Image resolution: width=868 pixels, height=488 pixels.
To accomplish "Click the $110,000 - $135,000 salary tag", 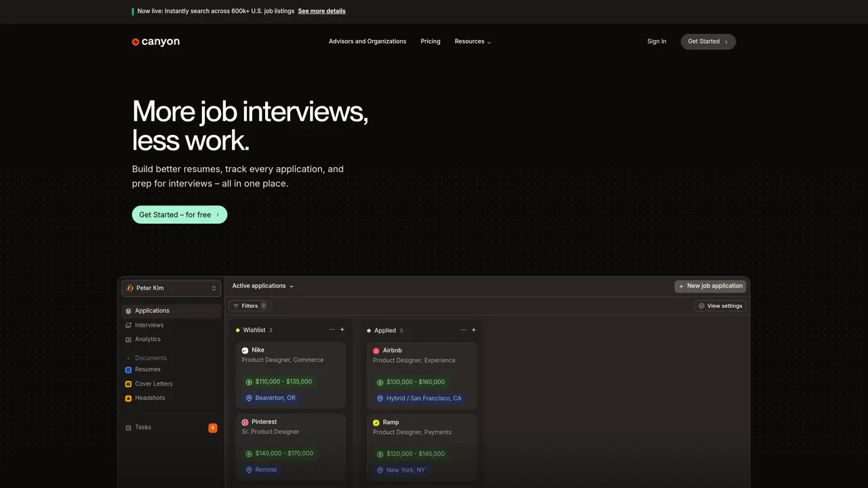I will tap(279, 382).
